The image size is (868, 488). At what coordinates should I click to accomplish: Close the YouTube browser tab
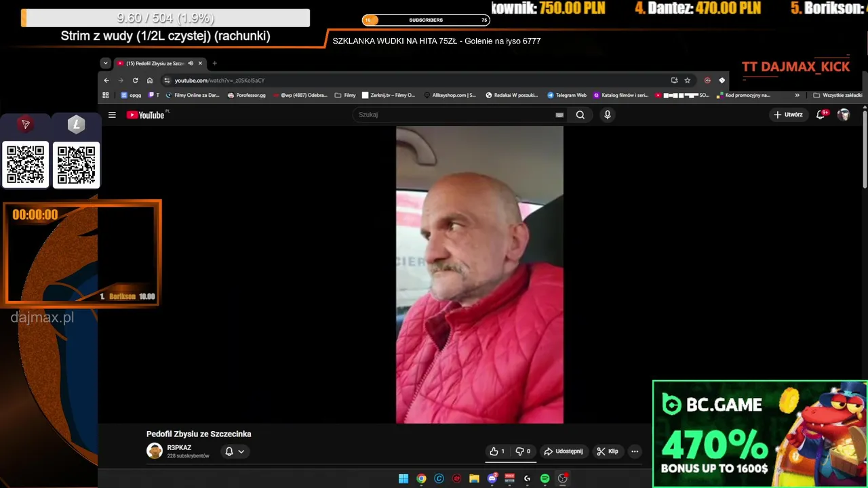click(x=200, y=63)
